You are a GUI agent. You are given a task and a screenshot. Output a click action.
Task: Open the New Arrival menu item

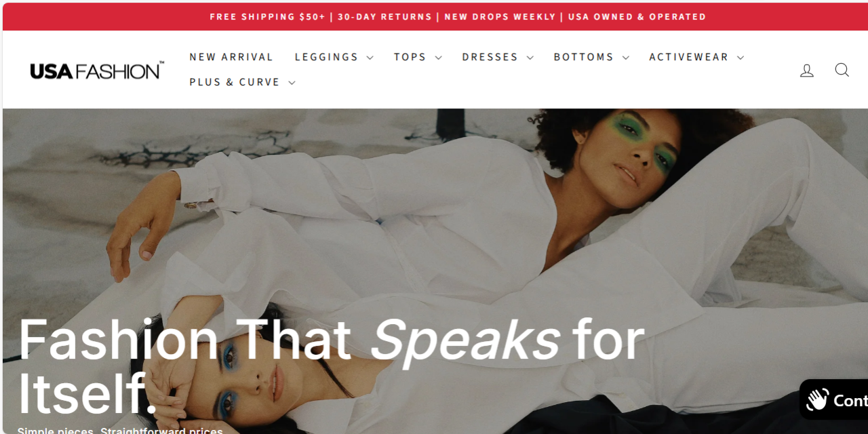231,57
